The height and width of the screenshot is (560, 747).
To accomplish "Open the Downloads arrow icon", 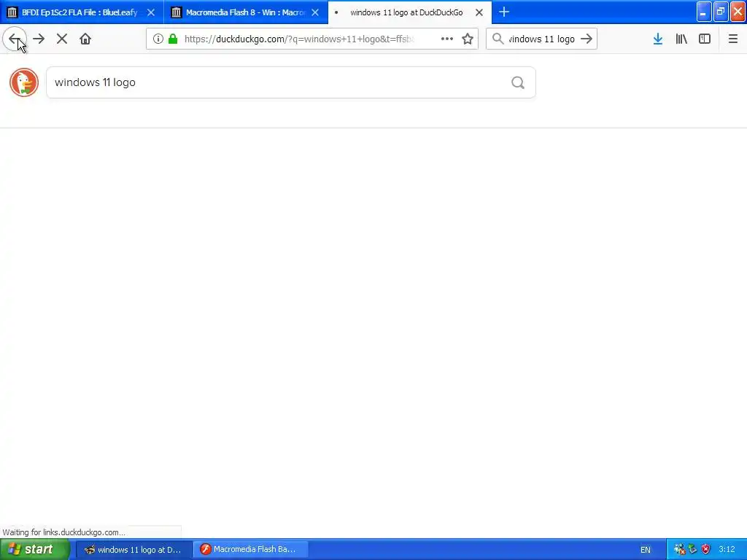I will [x=658, y=39].
